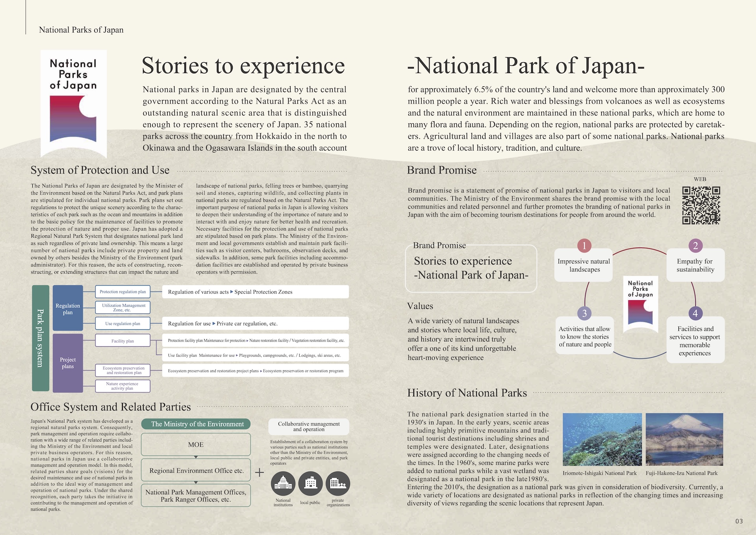Click the plus sign beside the office boxes

click(x=259, y=472)
